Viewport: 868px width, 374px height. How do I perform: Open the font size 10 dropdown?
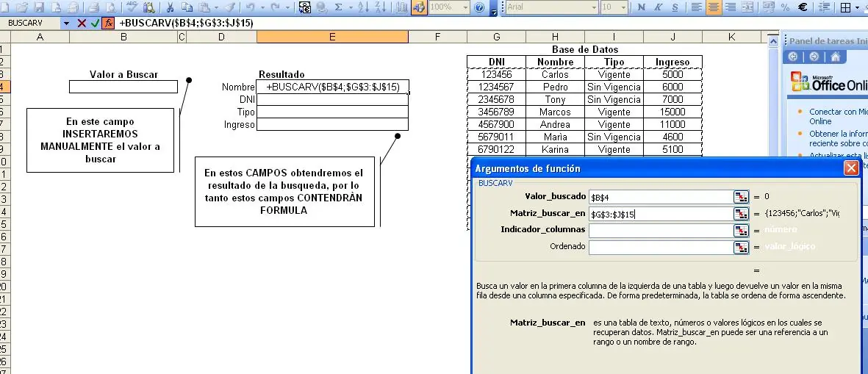[623, 7]
